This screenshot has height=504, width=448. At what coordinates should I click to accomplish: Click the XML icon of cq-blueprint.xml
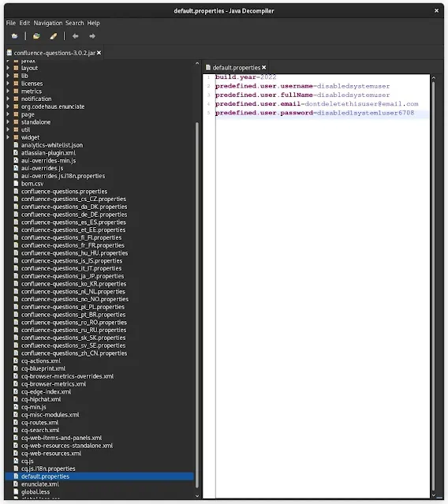pyautogui.click(x=16, y=368)
